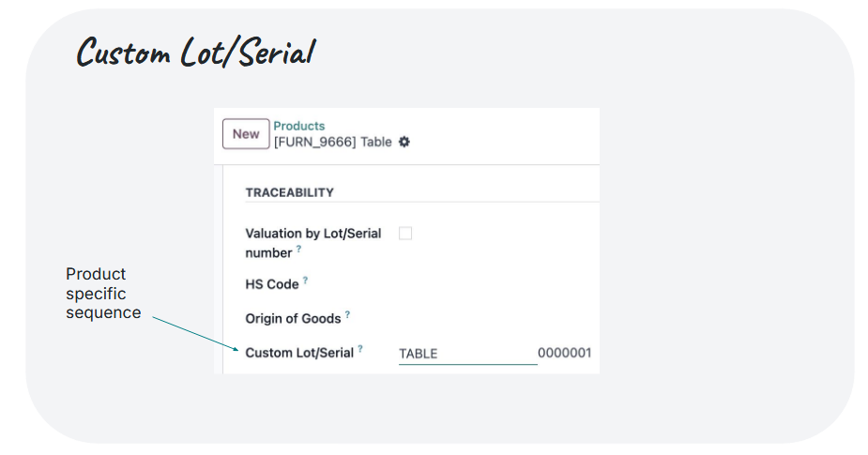Click the Origin of Goods label
The height and width of the screenshot is (455, 868).
(x=293, y=319)
